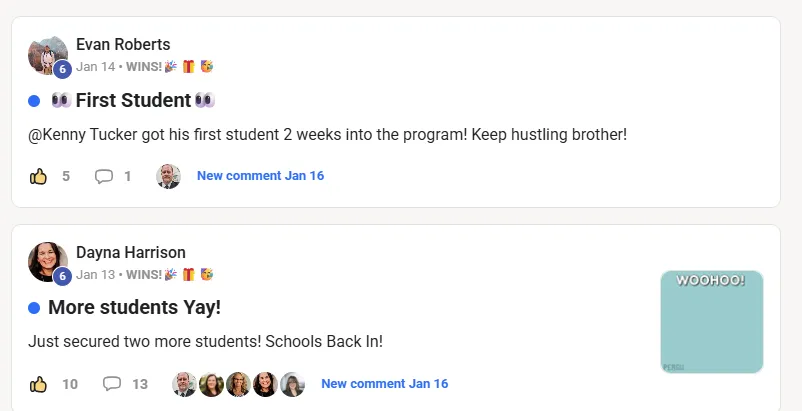Image resolution: width=802 pixels, height=411 pixels.
Task: Click the 13 comment count on Dayna's post
Action: pos(140,384)
